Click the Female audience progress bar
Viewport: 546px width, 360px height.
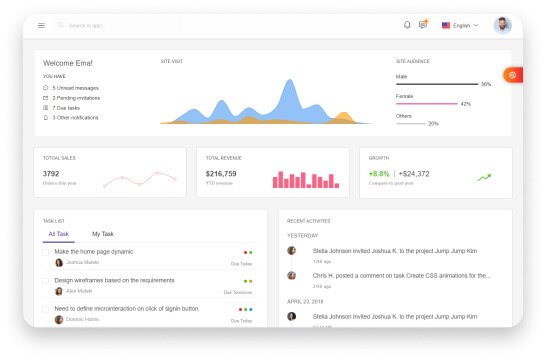point(427,104)
